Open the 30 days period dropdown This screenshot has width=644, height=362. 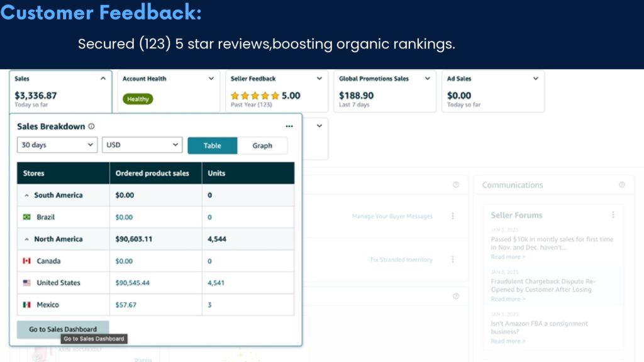(x=57, y=145)
